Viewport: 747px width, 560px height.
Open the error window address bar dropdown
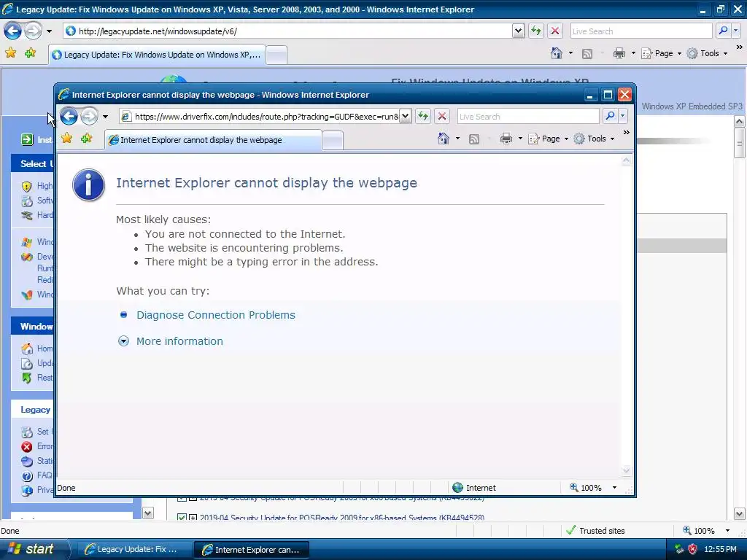pyautogui.click(x=405, y=116)
